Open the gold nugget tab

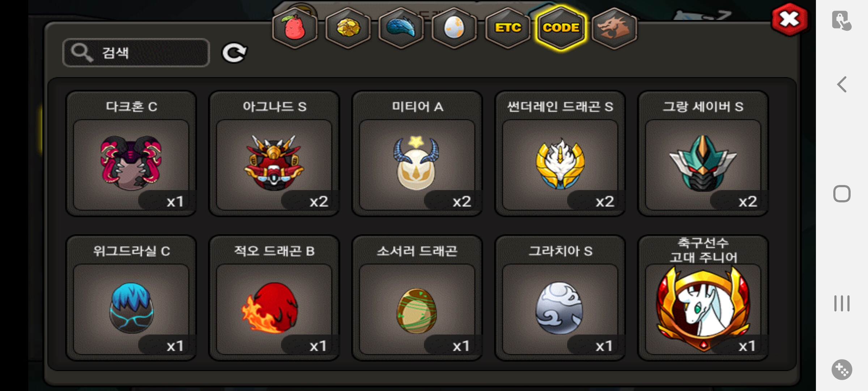pyautogui.click(x=348, y=28)
